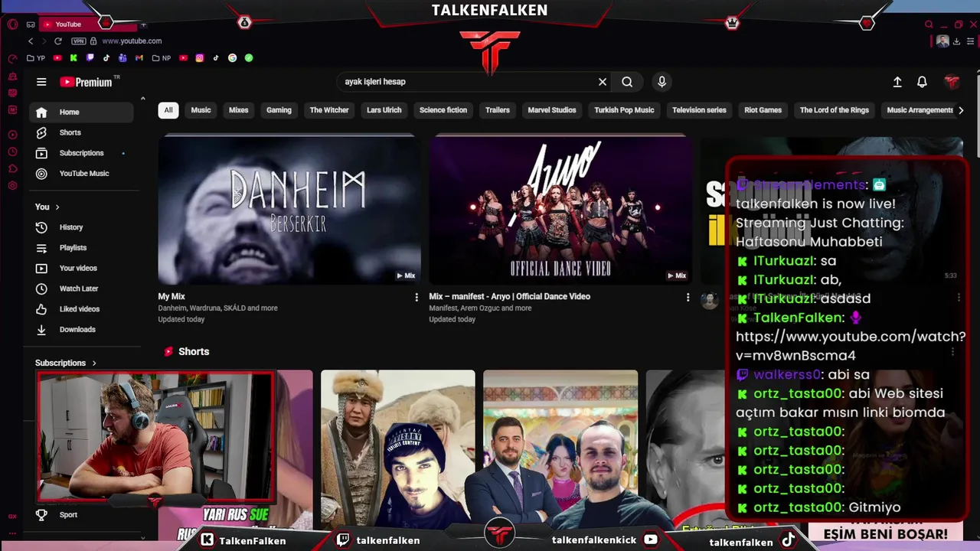This screenshot has width=980, height=551.
Task: Go to Home in the sidebar
Action: [x=81, y=112]
